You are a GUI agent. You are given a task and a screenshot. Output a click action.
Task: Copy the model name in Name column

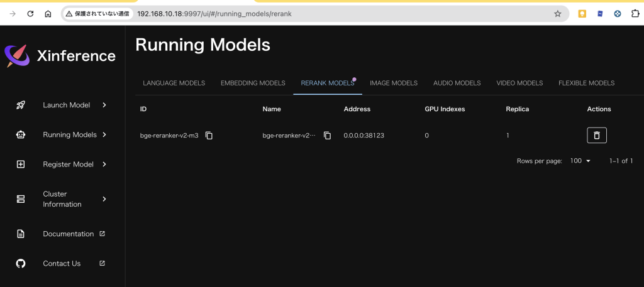click(x=327, y=136)
